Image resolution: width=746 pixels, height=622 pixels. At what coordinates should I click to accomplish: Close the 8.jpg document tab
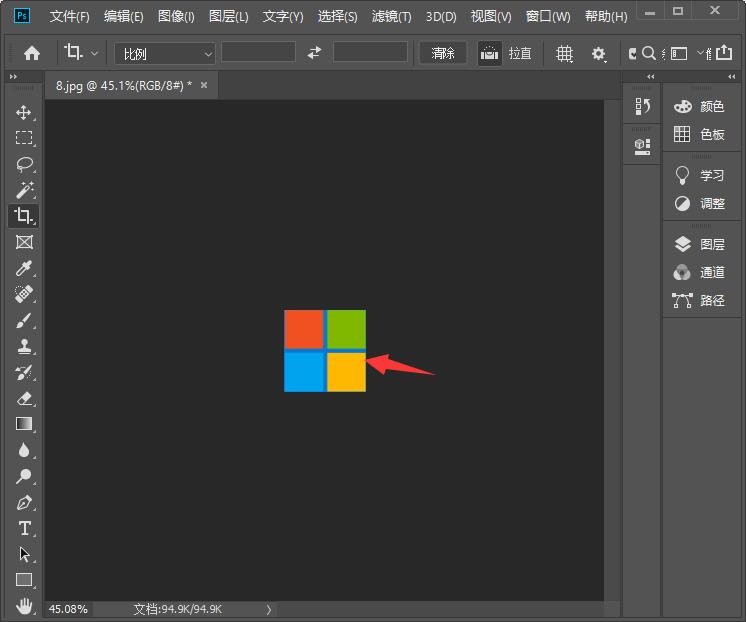(204, 85)
